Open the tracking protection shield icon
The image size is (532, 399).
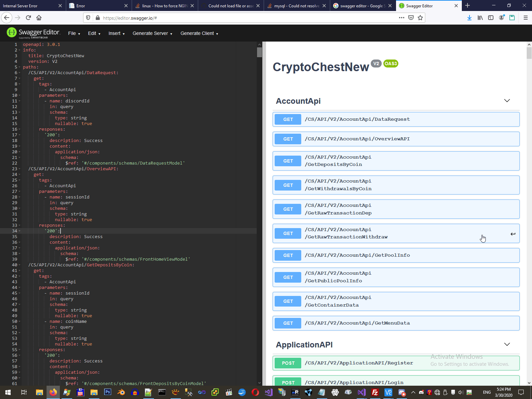(x=88, y=18)
